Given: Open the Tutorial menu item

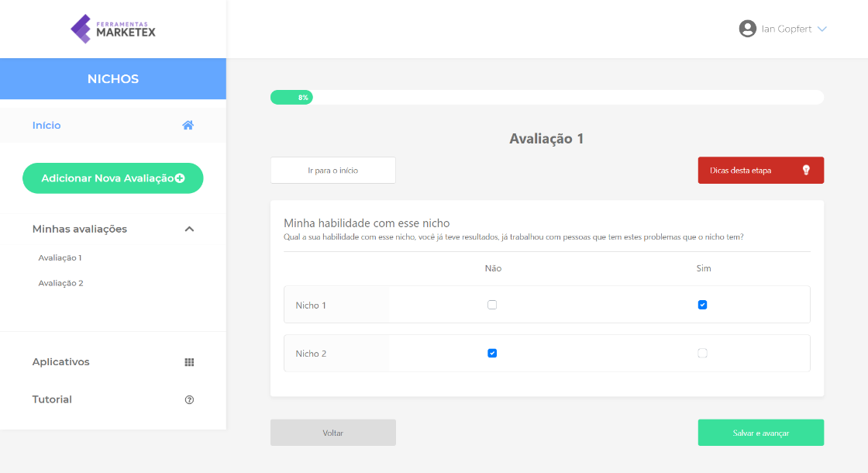Looking at the screenshot, I should (x=113, y=399).
